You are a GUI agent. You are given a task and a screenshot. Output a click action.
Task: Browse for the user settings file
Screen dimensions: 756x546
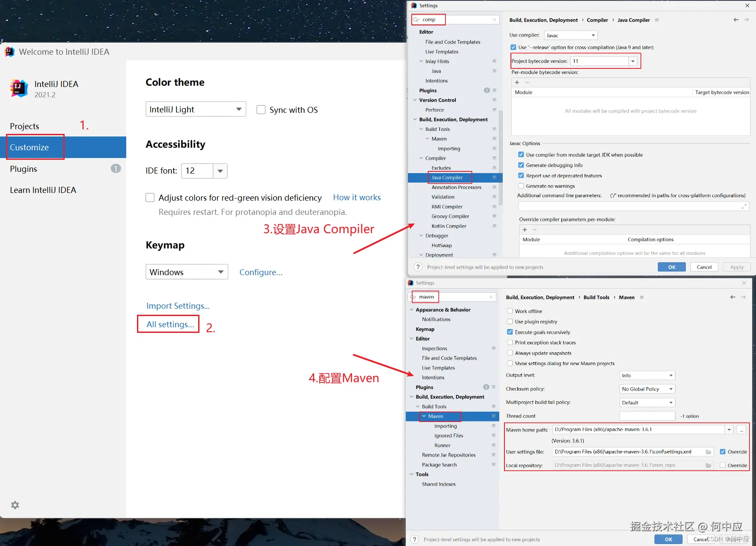708,452
